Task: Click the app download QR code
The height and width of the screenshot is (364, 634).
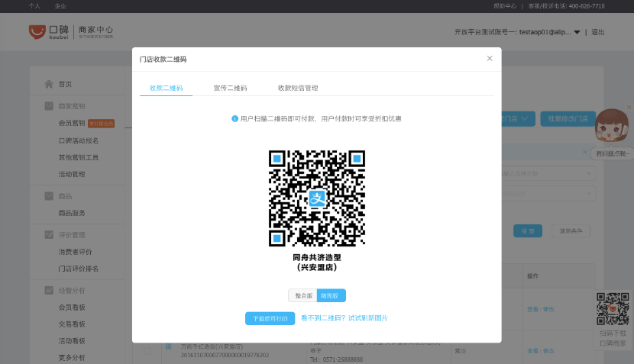Action: 613,308
